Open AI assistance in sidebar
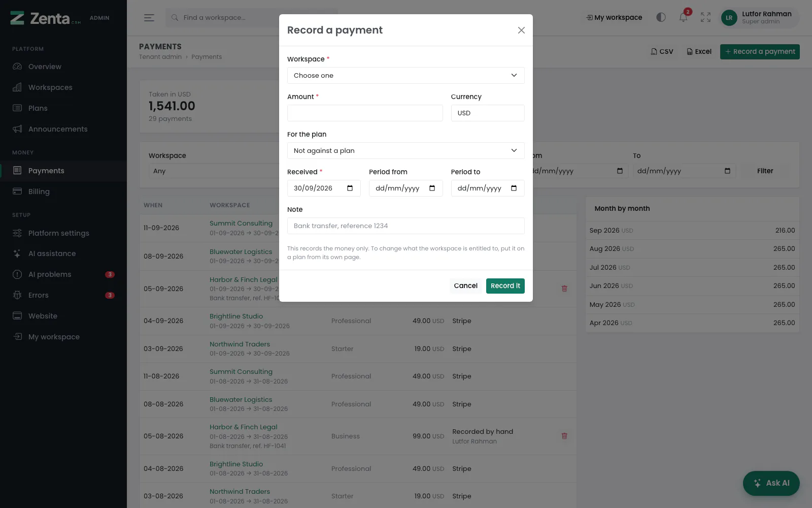 pyautogui.click(x=63, y=253)
